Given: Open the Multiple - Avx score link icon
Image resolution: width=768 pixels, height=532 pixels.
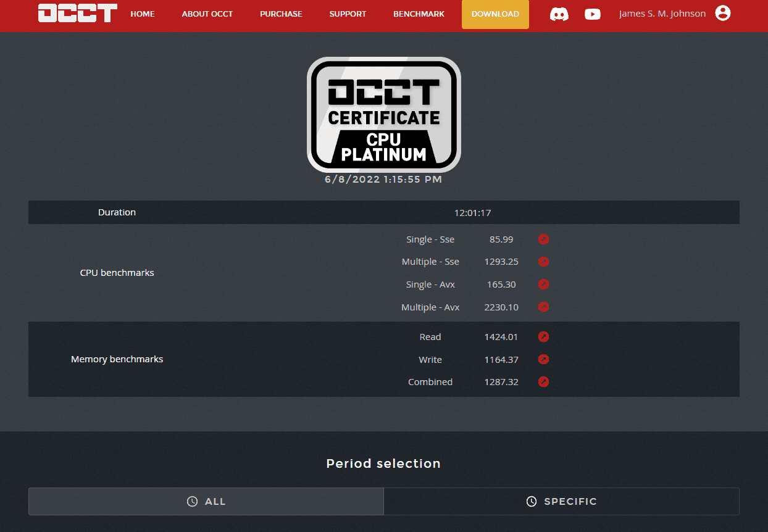Looking at the screenshot, I should (x=543, y=307).
